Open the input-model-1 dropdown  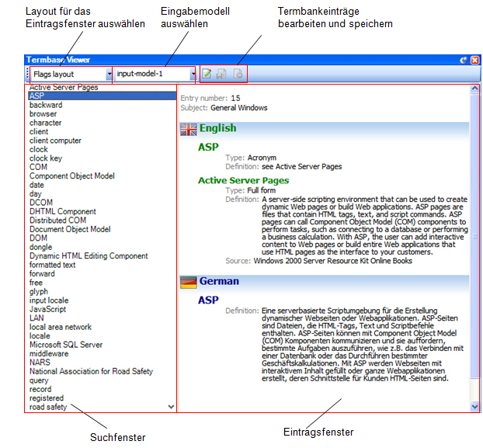193,74
